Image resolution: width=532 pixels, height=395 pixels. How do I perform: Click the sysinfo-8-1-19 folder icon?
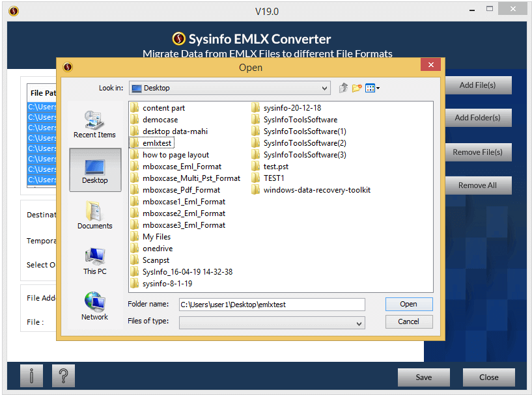coord(135,284)
